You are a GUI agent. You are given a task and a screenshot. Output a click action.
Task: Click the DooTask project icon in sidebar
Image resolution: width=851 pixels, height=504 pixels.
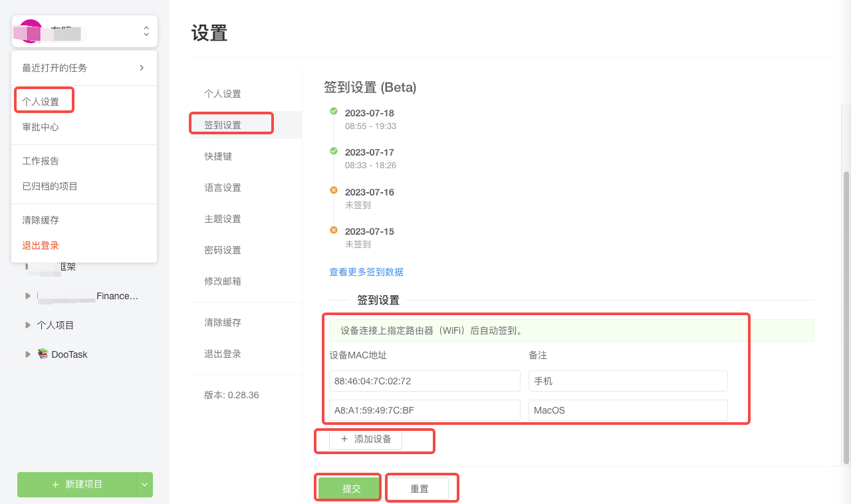(43, 354)
